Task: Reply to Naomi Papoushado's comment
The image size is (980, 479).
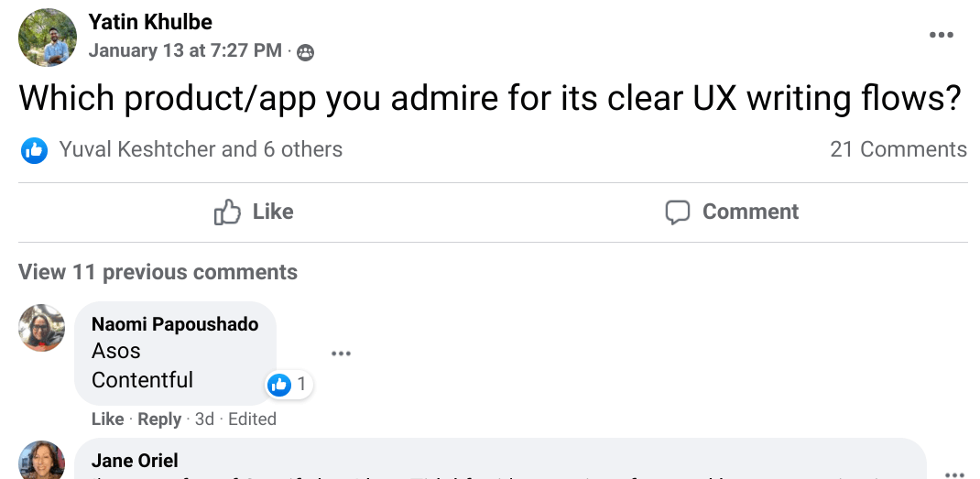Action: [159, 419]
